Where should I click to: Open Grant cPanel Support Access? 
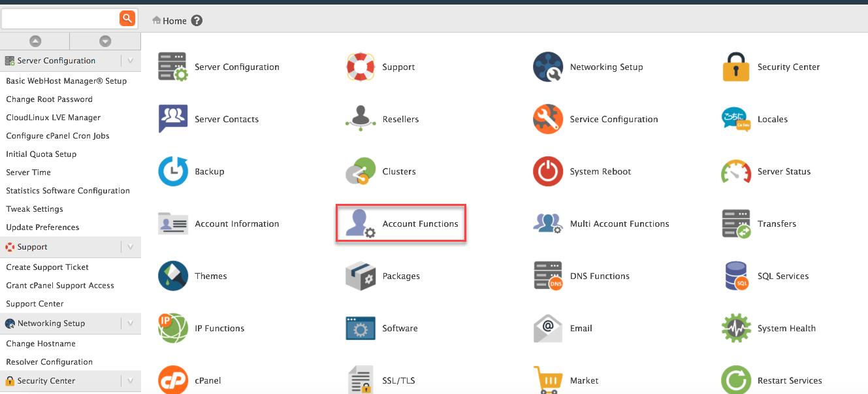[x=60, y=286]
